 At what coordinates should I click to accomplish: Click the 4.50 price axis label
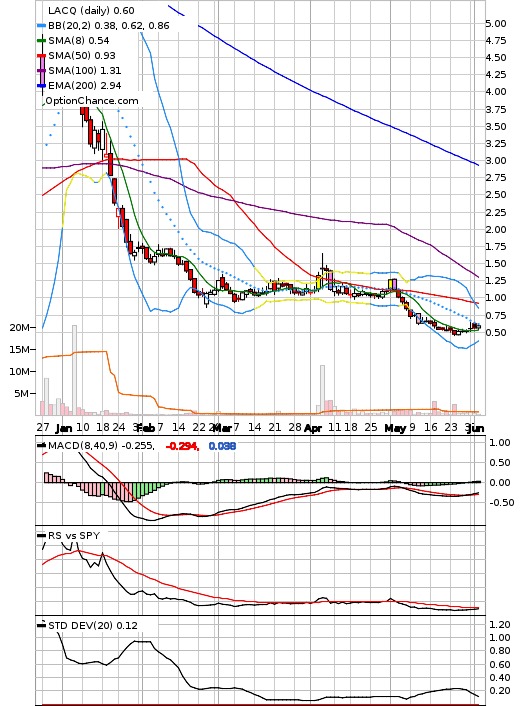coord(496,58)
